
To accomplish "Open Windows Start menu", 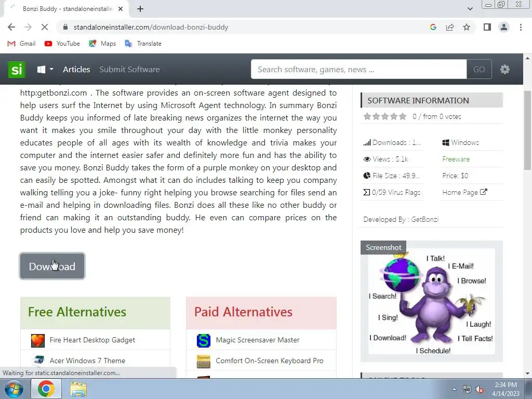I will click(14, 389).
